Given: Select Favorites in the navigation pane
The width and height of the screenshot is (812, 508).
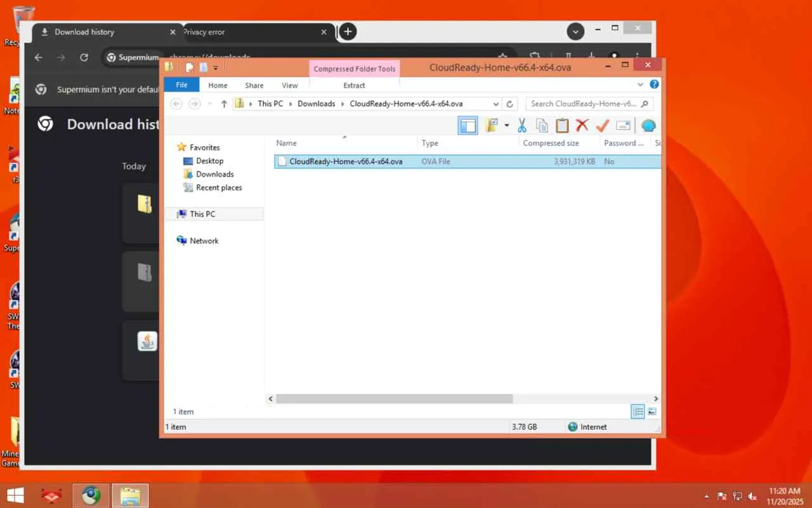Looking at the screenshot, I should pyautogui.click(x=204, y=147).
